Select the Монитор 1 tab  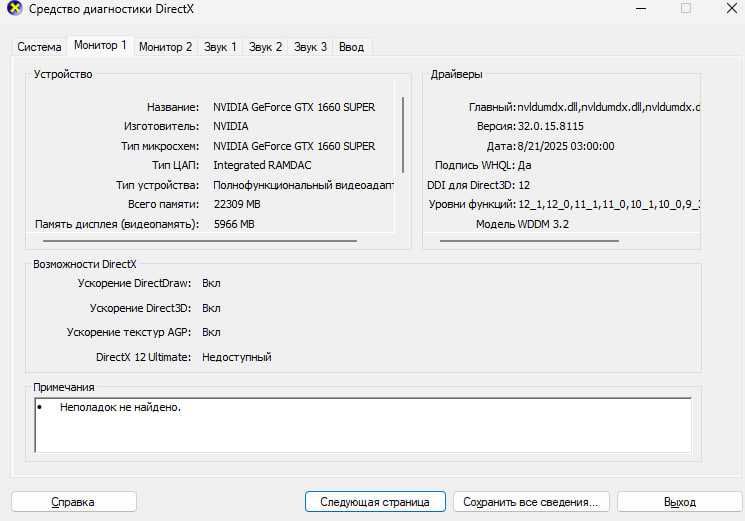pyautogui.click(x=100, y=46)
